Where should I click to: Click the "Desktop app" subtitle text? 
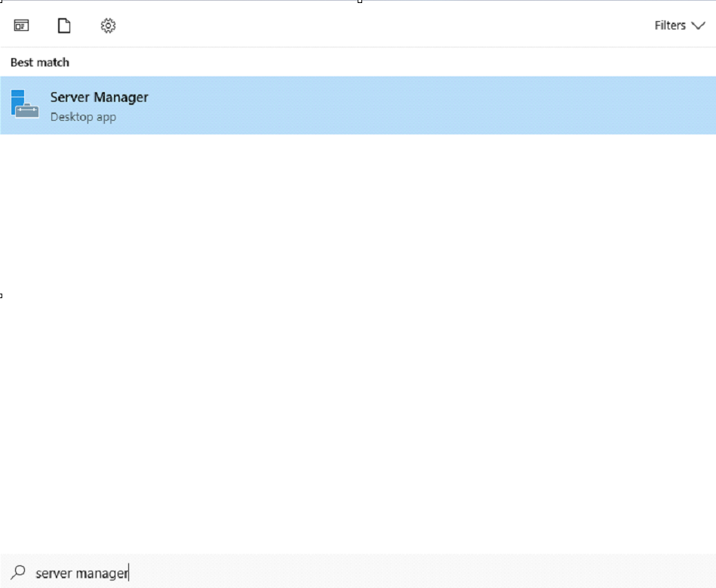[x=83, y=117]
